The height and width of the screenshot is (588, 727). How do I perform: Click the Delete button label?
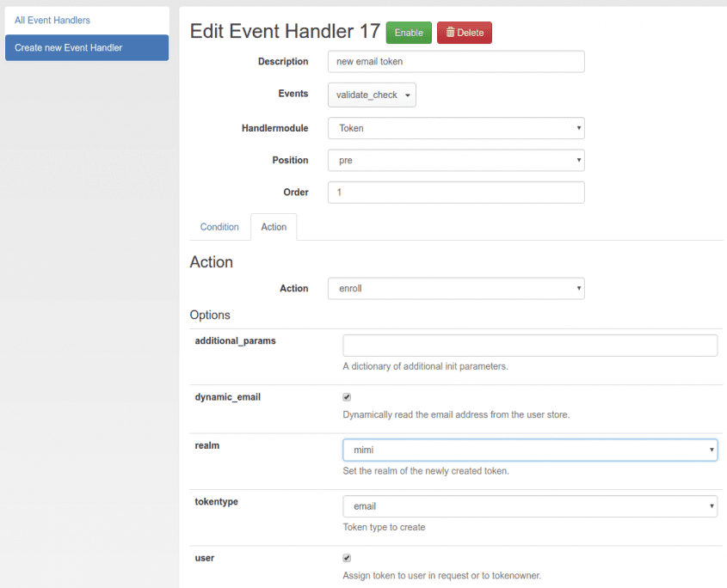tap(470, 33)
